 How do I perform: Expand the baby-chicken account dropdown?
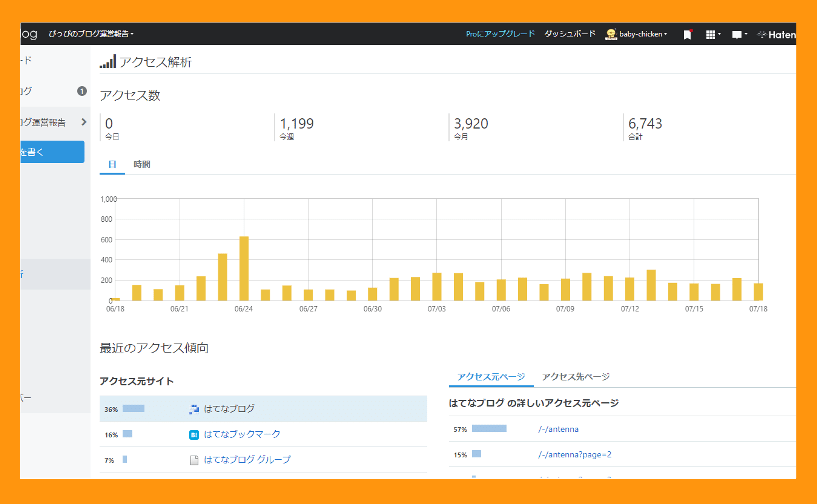tap(643, 34)
